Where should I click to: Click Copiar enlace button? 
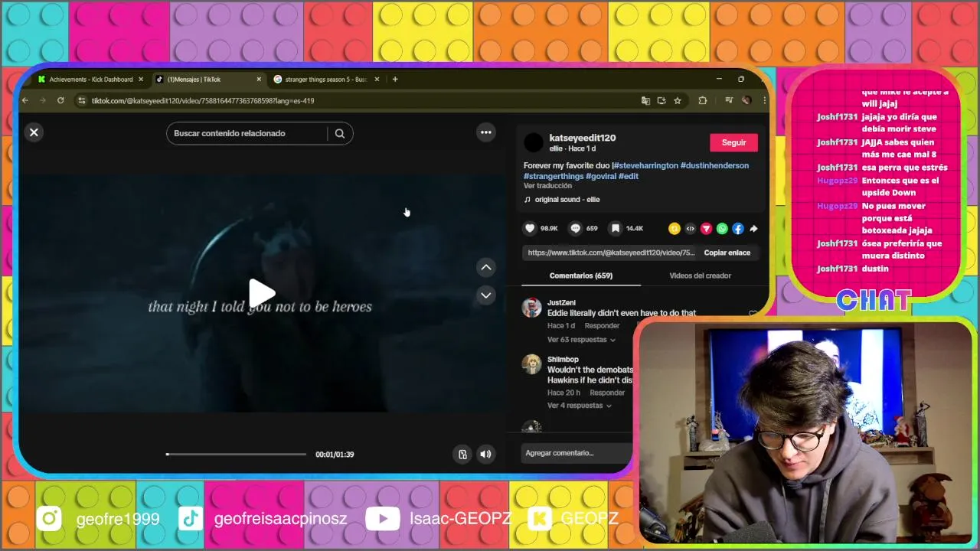coord(727,253)
